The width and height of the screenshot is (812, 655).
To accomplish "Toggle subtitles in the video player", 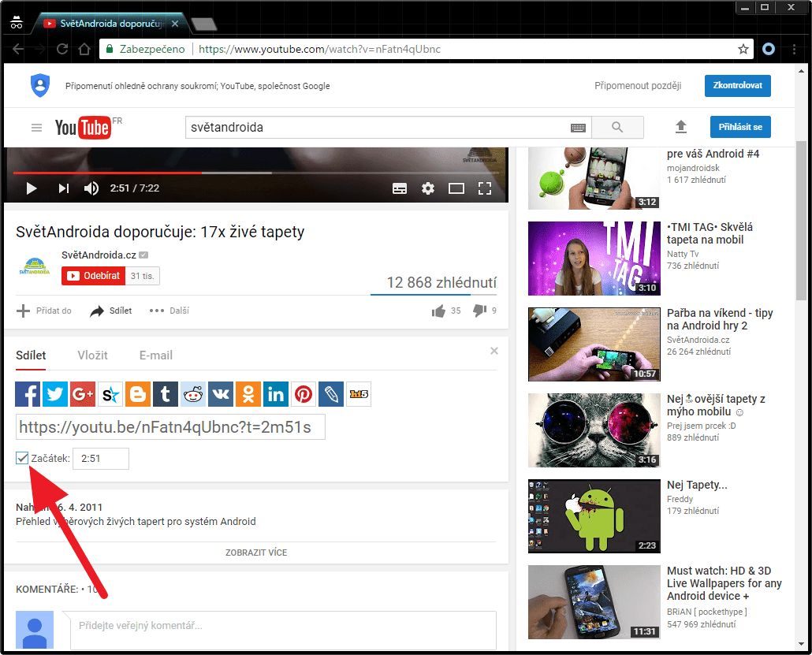I will (x=400, y=188).
